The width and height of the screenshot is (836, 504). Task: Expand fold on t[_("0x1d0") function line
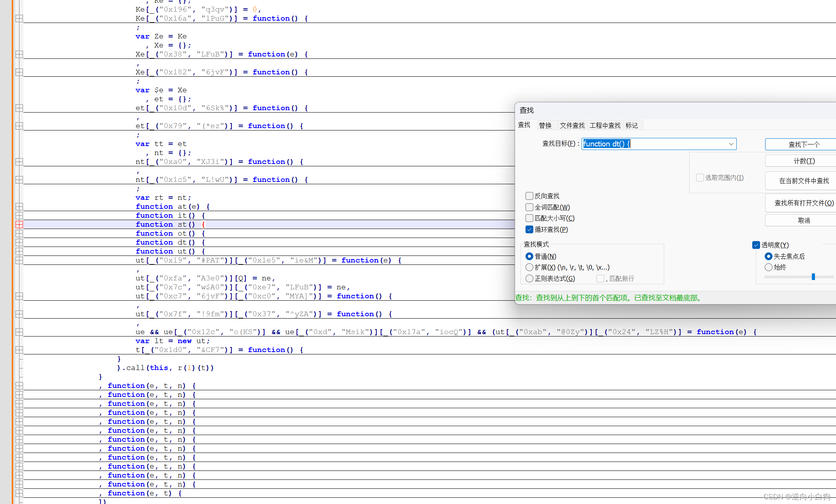[19, 350]
